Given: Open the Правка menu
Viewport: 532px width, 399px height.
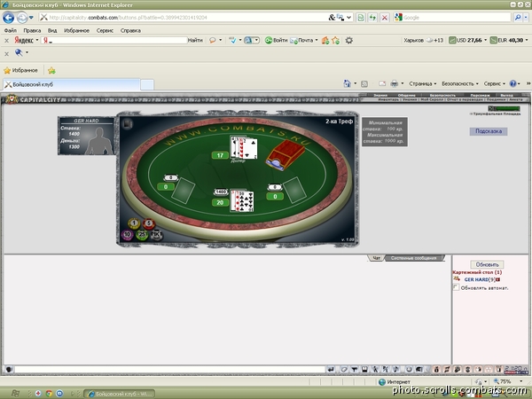Looking at the screenshot, I should click(x=32, y=30).
